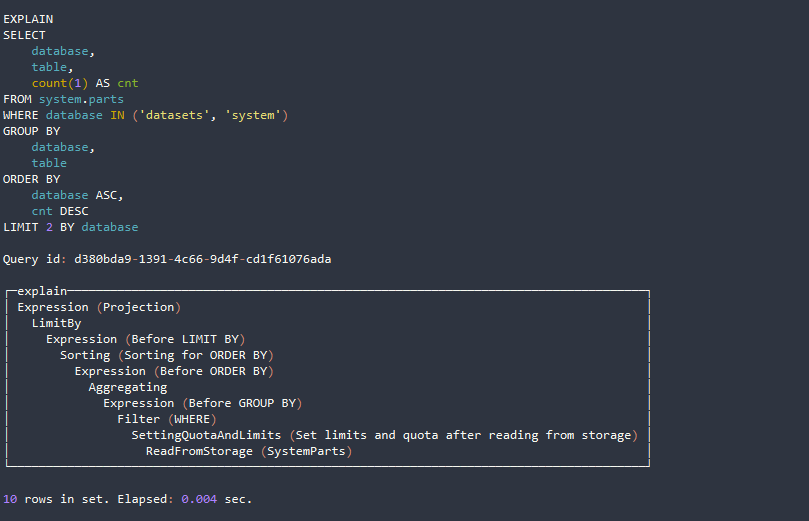The image size is (809, 521).
Task: Click the Query id value d380bda9
Action: (202, 259)
